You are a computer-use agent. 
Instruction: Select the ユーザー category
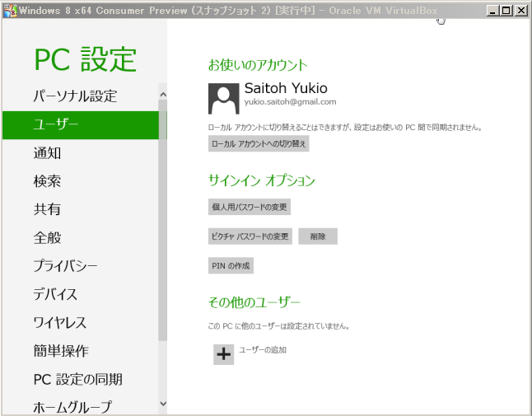(x=56, y=124)
